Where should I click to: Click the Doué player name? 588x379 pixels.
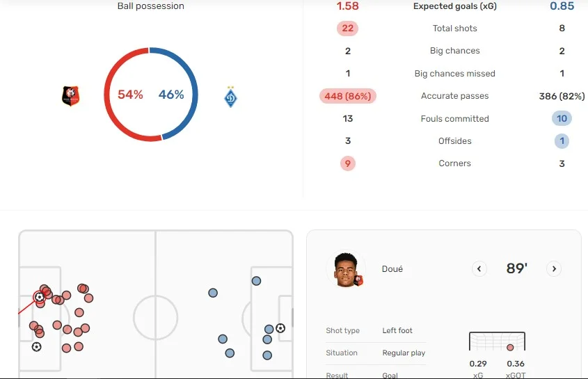pos(392,269)
